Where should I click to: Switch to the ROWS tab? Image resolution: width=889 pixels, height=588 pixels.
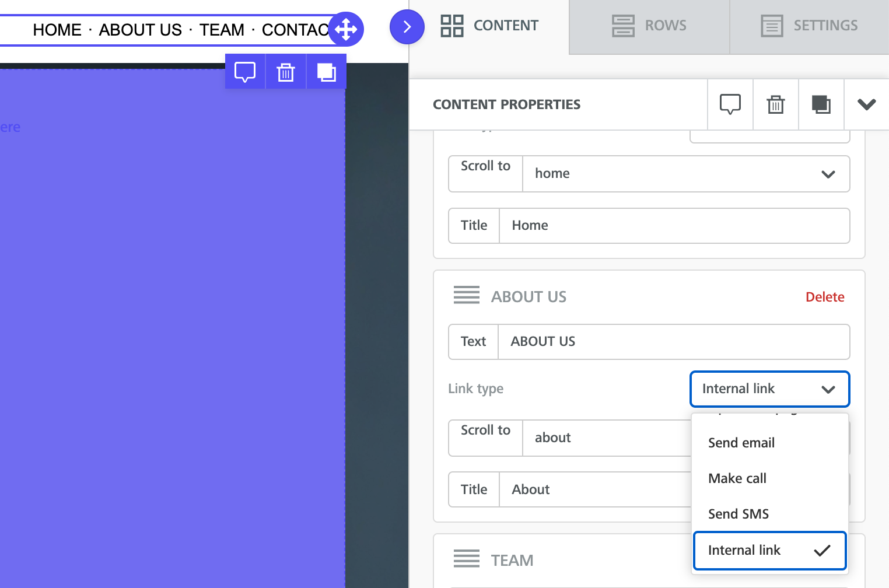[x=649, y=26]
